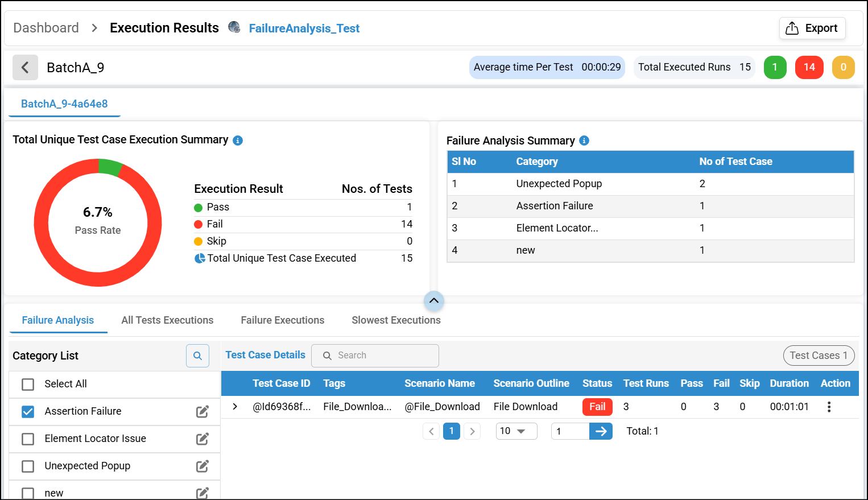Click the green passed count badge
This screenshot has width=868, height=500.
pyautogui.click(x=775, y=67)
